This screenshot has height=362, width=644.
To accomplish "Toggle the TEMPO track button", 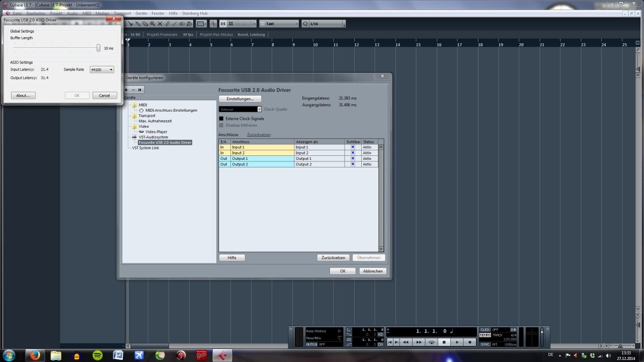I will pyautogui.click(x=485, y=335).
